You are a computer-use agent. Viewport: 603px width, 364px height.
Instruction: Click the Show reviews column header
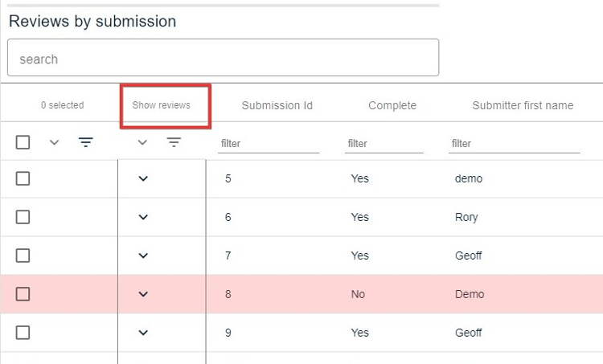click(162, 105)
